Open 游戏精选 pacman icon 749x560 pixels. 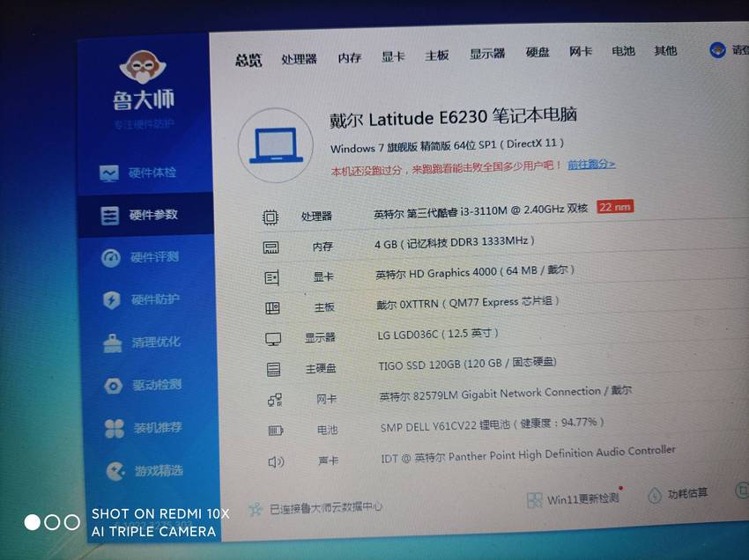[x=115, y=471]
